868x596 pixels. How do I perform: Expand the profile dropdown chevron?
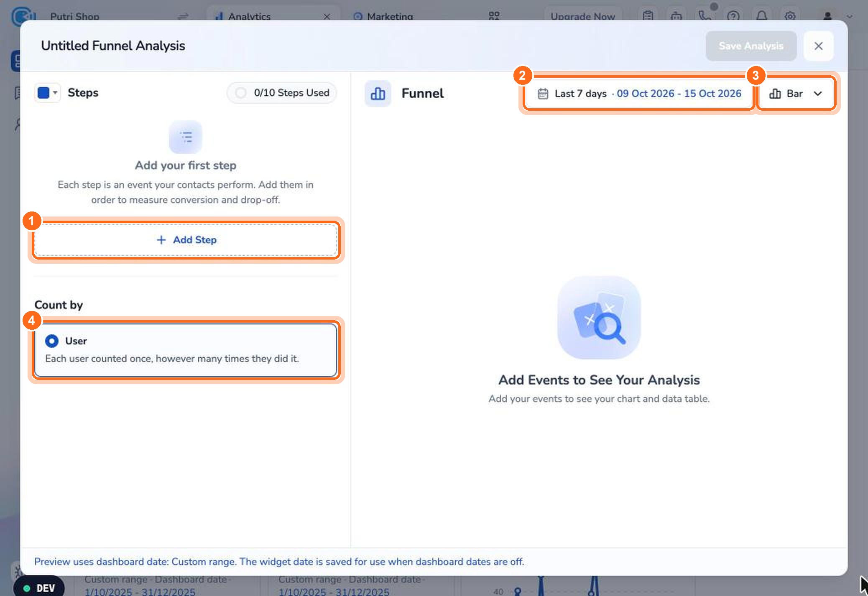[850, 17]
